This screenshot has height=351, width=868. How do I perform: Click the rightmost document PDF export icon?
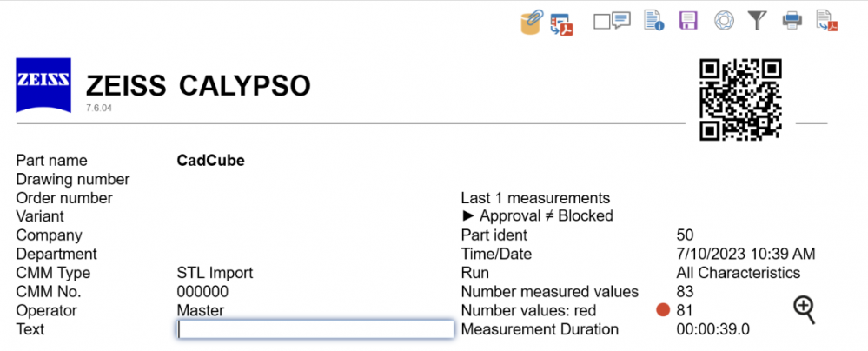pyautogui.click(x=825, y=21)
